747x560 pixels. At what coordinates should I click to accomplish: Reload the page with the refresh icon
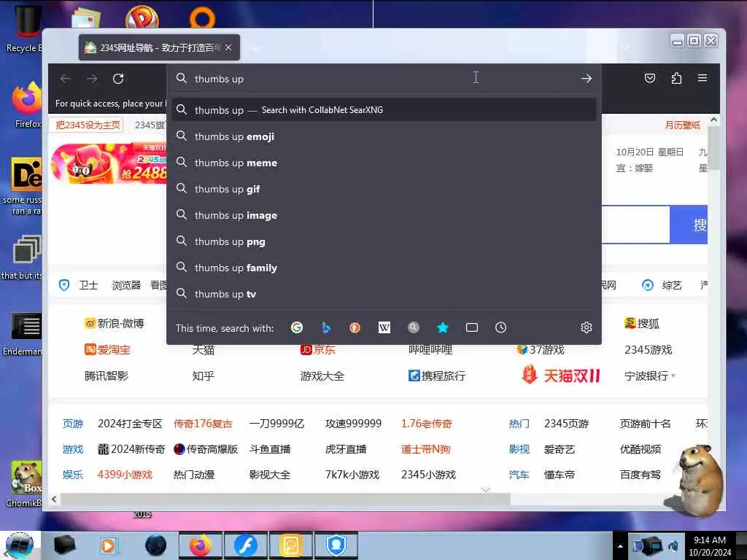pos(118,79)
